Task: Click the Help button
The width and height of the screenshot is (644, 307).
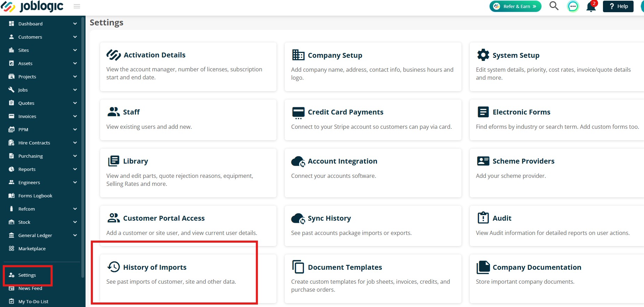Action: (618, 6)
